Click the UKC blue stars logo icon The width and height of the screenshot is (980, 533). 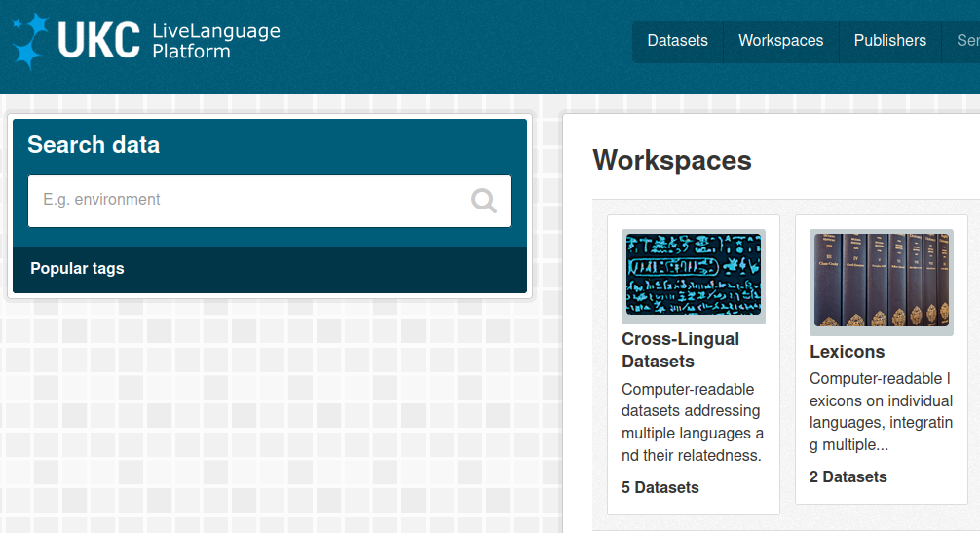click(x=29, y=41)
